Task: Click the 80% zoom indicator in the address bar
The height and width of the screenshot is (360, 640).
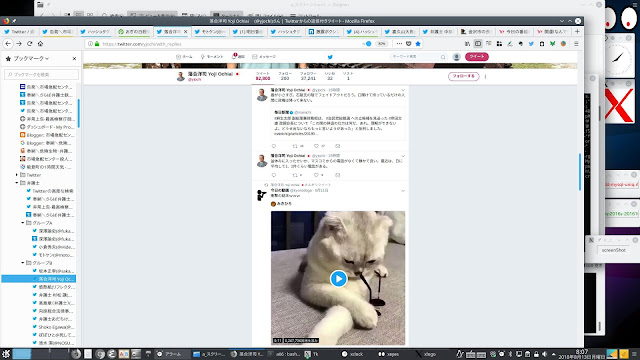Action: (381, 44)
